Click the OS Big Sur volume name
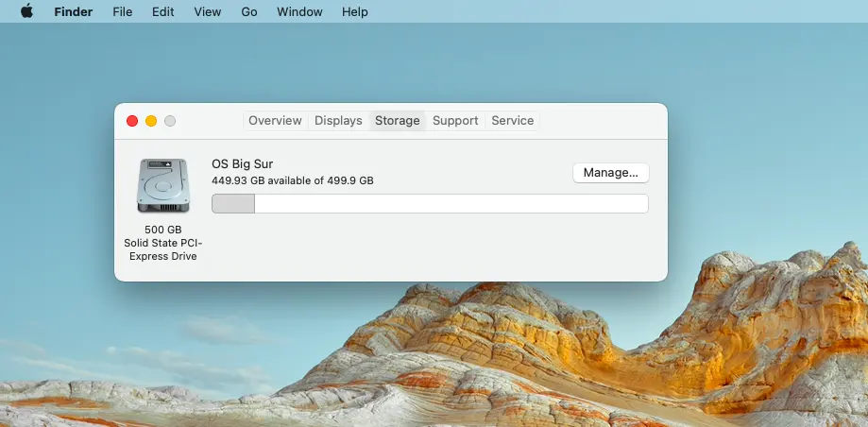Screen dimensions: 868x427 (x=243, y=164)
